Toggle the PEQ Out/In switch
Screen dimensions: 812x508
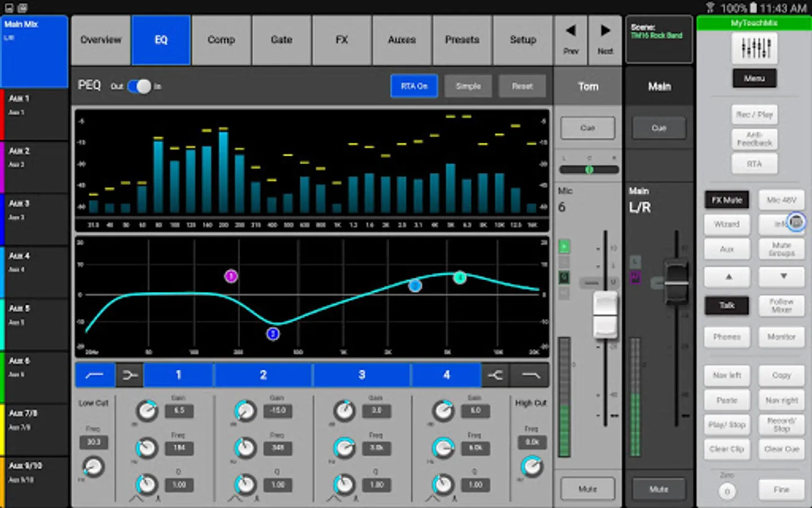coord(139,86)
